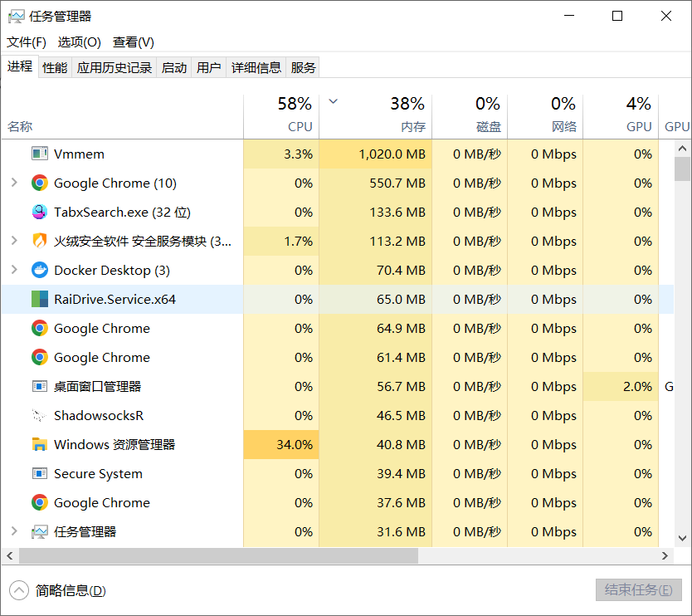Viewport: 692px width, 616px height.
Task: Click the sort arrow above the memory column
Action: [334, 101]
